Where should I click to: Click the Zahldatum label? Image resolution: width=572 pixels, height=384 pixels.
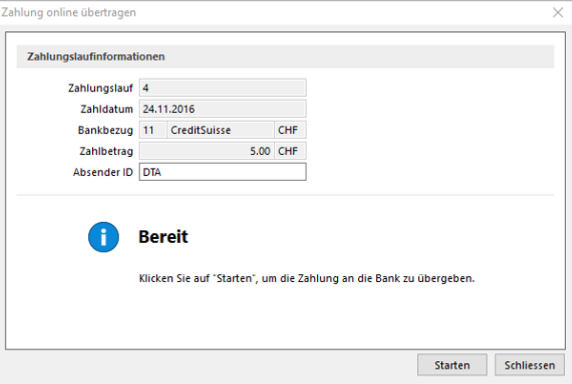point(107,109)
